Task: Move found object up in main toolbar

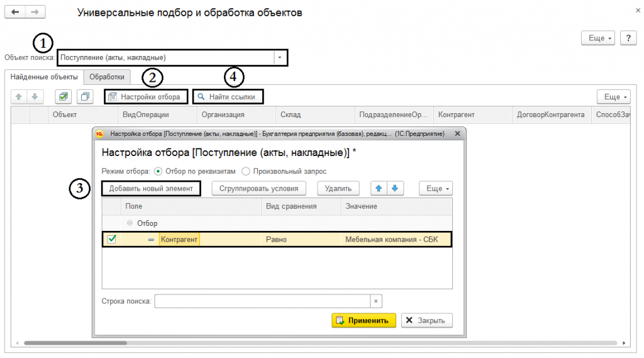Action: pyautogui.click(x=18, y=97)
